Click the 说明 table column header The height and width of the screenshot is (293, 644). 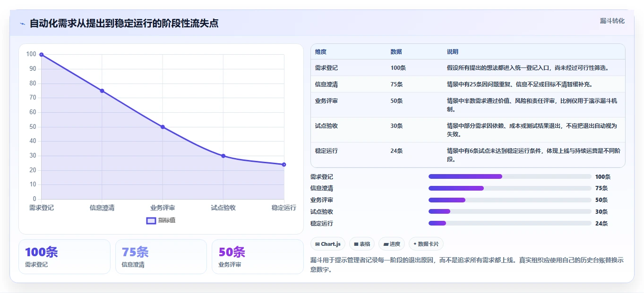(453, 52)
